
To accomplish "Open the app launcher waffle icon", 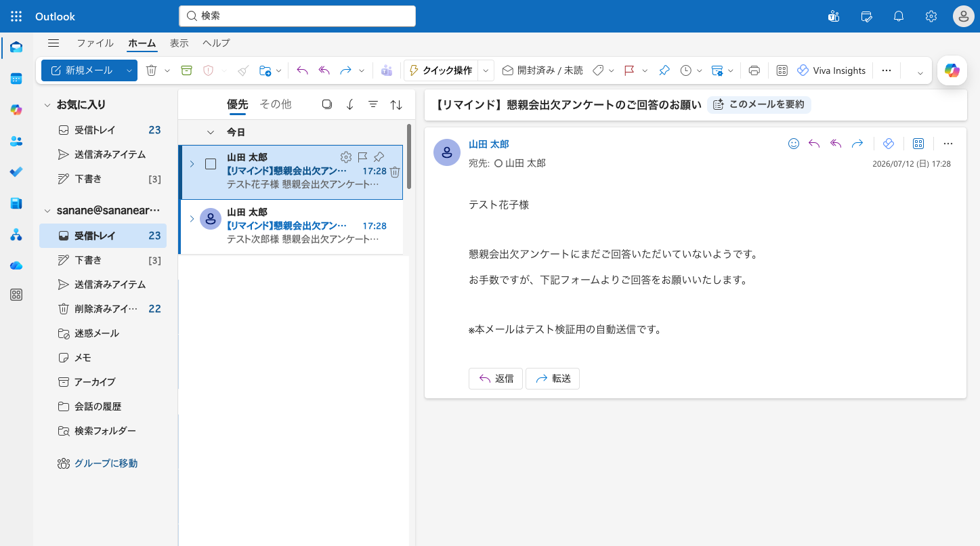I will [x=16, y=16].
